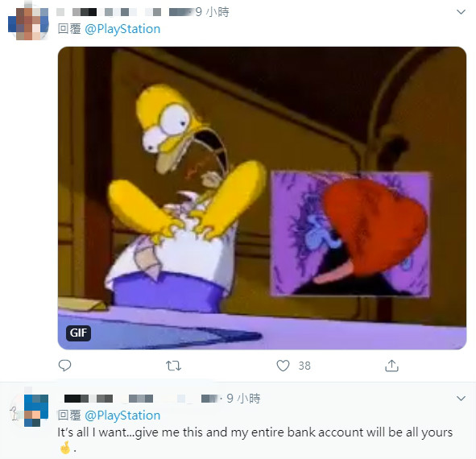
Task: Open @PlayStation link in the first reply
Action: tap(122, 29)
